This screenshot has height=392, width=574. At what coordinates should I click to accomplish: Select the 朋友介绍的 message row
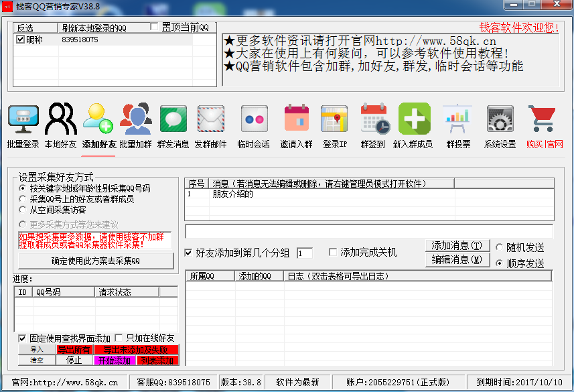click(x=369, y=194)
